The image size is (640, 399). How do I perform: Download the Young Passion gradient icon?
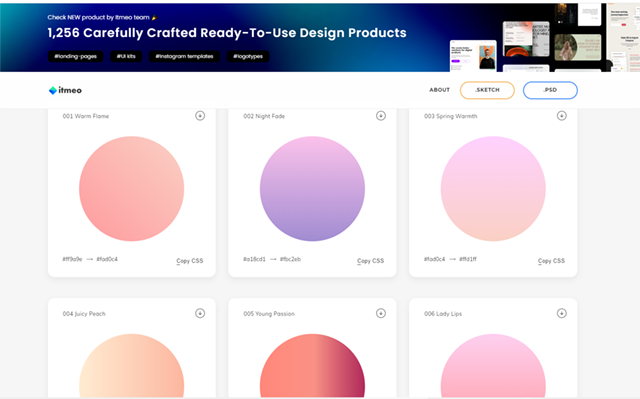381,313
